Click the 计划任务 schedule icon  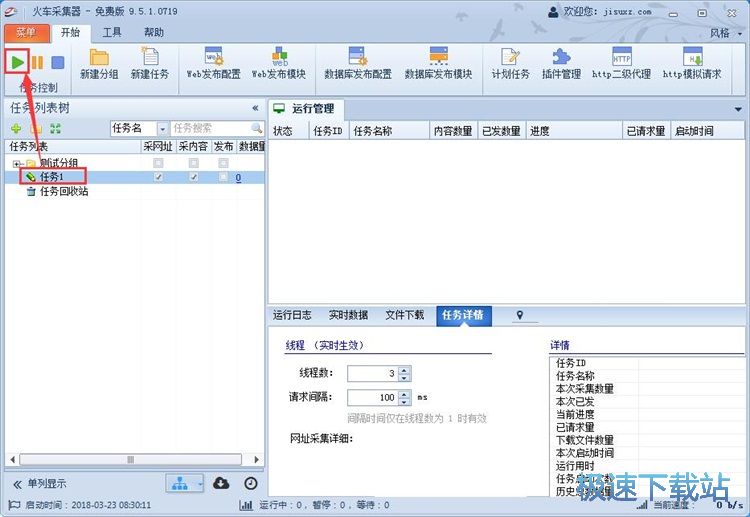(x=510, y=57)
